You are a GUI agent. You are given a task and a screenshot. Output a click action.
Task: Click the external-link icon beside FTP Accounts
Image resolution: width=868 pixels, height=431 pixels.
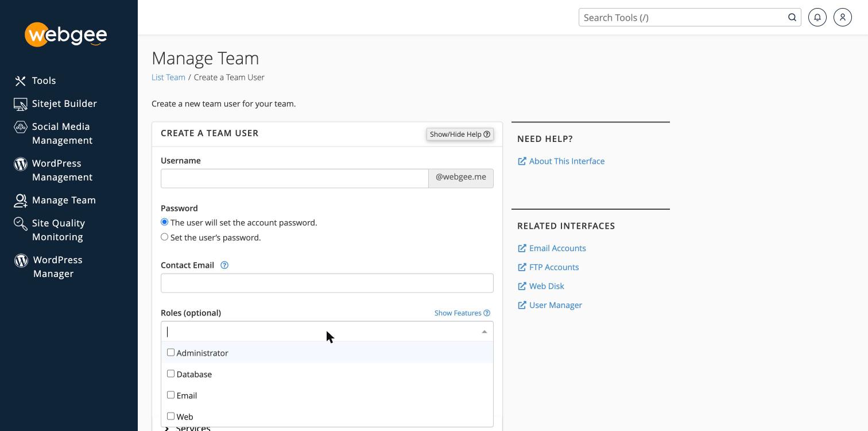point(522,267)
